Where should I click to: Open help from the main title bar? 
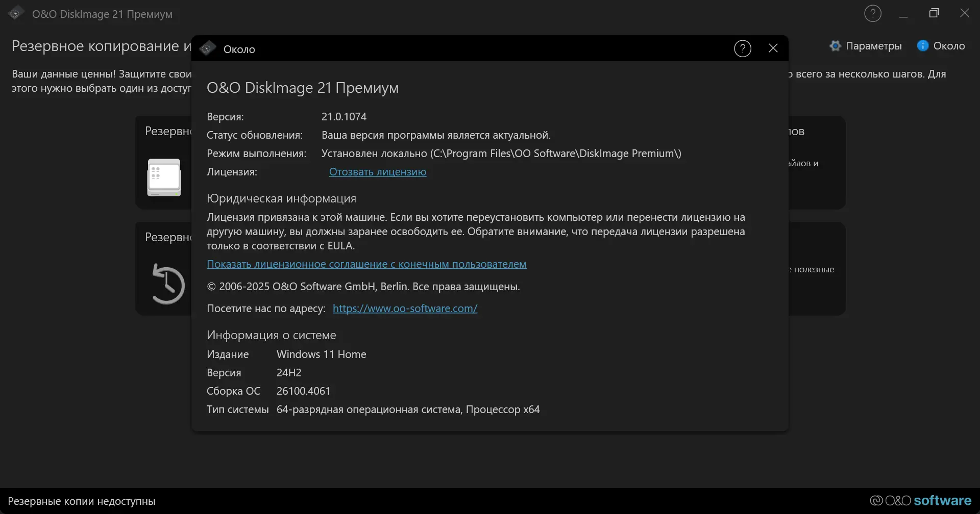tap(873, 14)
